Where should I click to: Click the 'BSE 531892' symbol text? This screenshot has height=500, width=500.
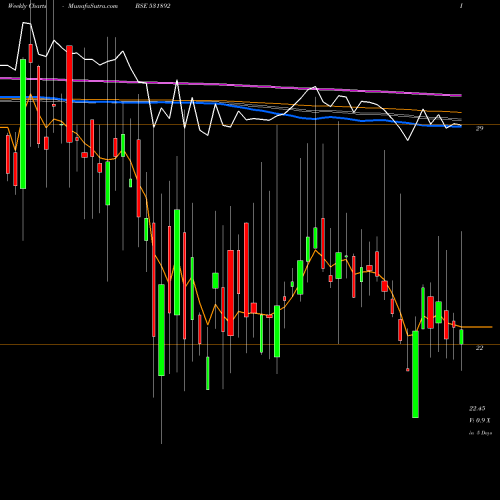tap(153, 6)
